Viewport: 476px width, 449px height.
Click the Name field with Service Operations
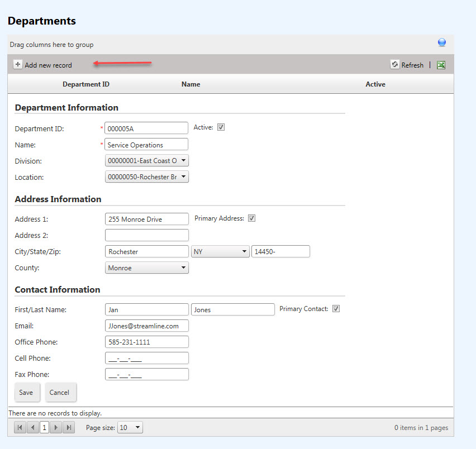[x=146, y=145]
